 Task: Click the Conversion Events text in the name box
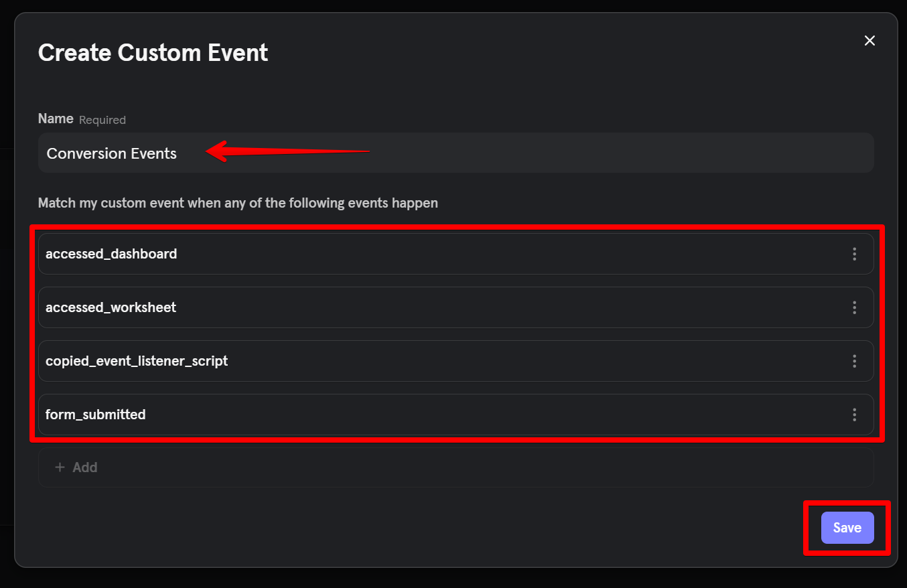(x=111, y=153)
